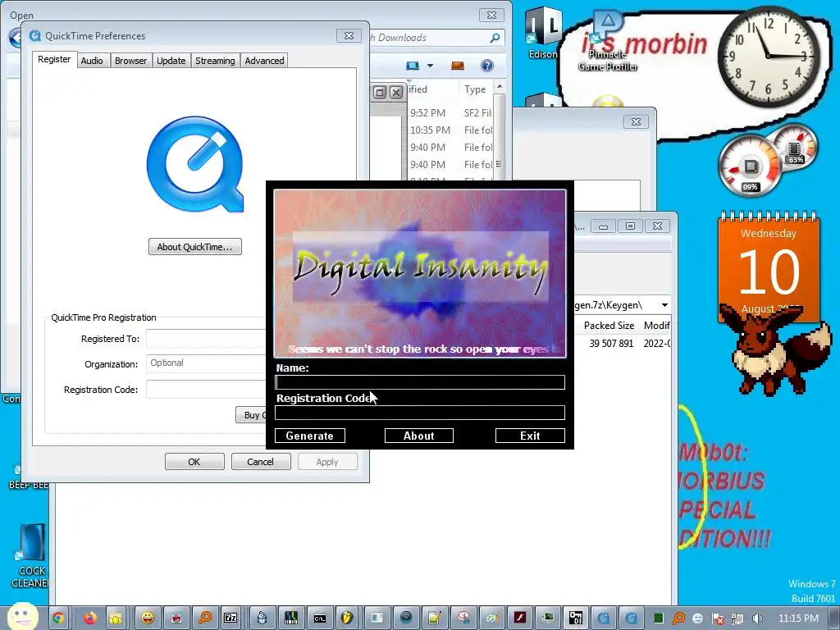The image size is (840, 630).
Task: Click the yellow smiley face taskbar icon
Action: [148, 619]
